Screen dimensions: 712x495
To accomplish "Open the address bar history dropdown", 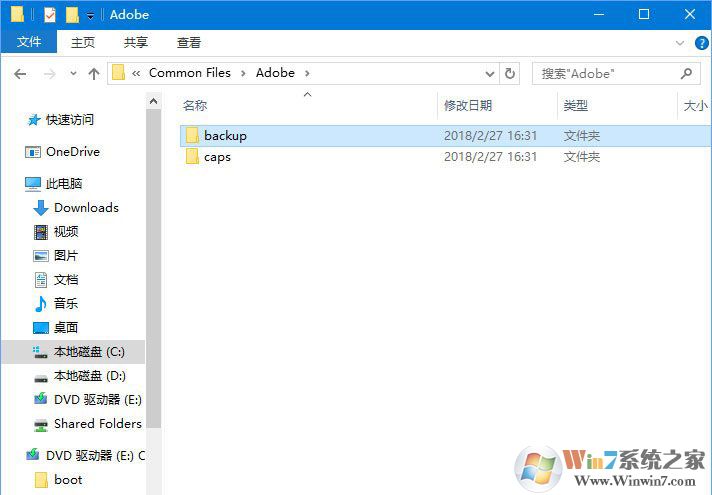I will [x=490, y=74].
